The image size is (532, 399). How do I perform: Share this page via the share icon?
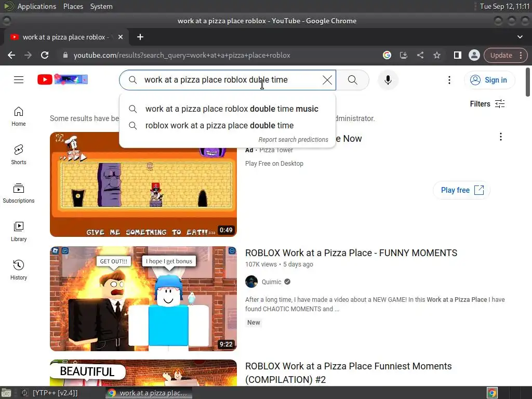pos(420,55)
